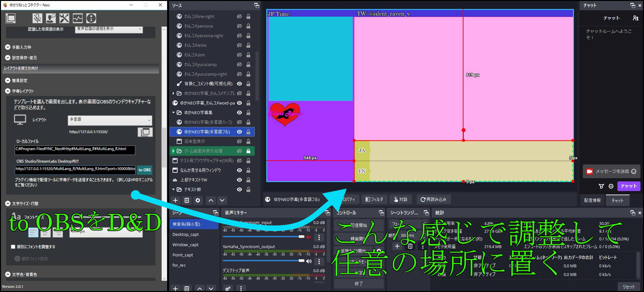This screenshot has width=644, height=292.
Task: Delete selected source with trash icon
Action: 187,200
